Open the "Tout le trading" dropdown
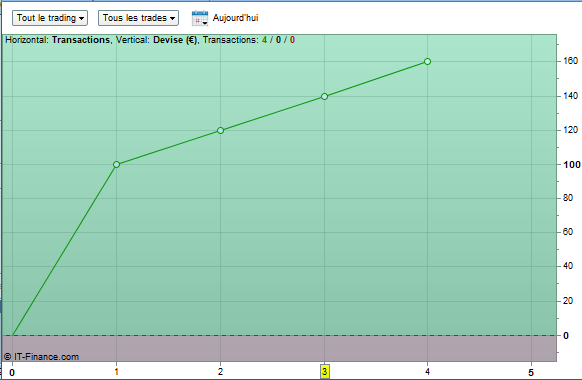The image size is (582, 380). pos(50,18)
